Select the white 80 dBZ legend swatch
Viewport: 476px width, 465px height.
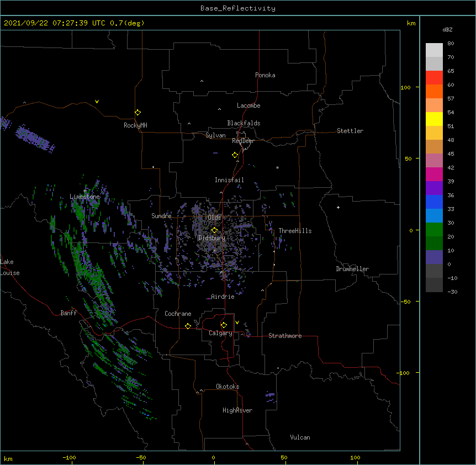pyautogui.click(x=434, y=50)
